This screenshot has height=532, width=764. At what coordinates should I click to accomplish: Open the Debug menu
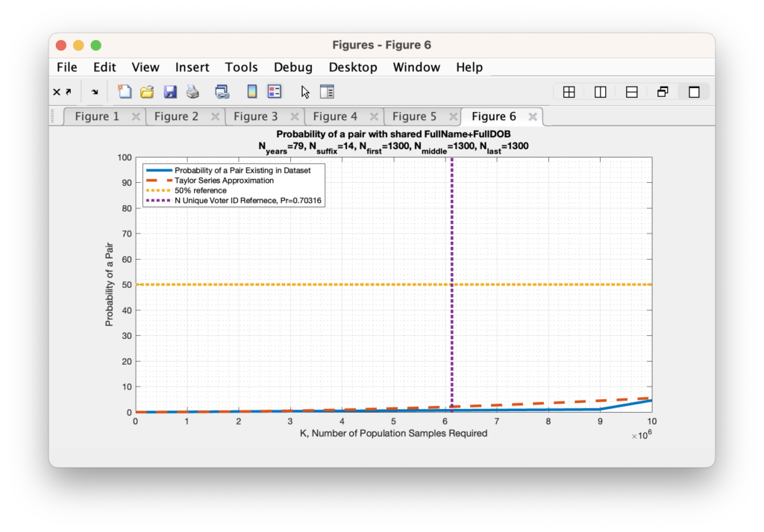pos(292,67)
